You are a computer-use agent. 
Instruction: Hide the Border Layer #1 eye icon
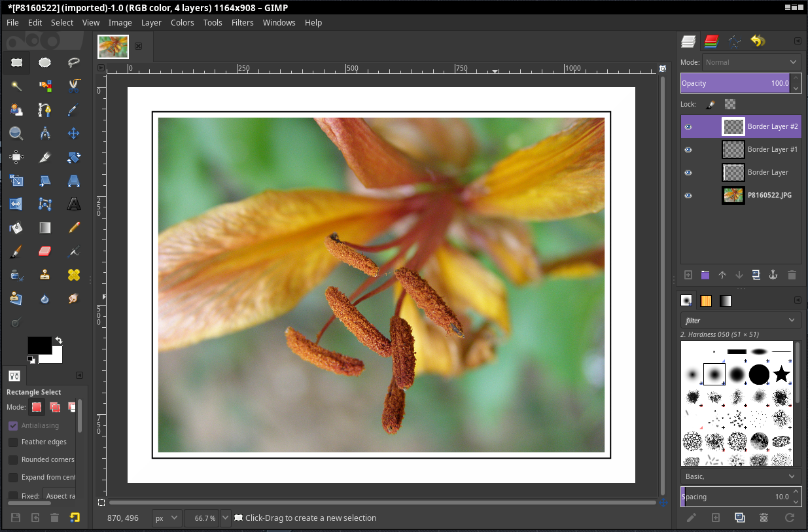[688, 150]
